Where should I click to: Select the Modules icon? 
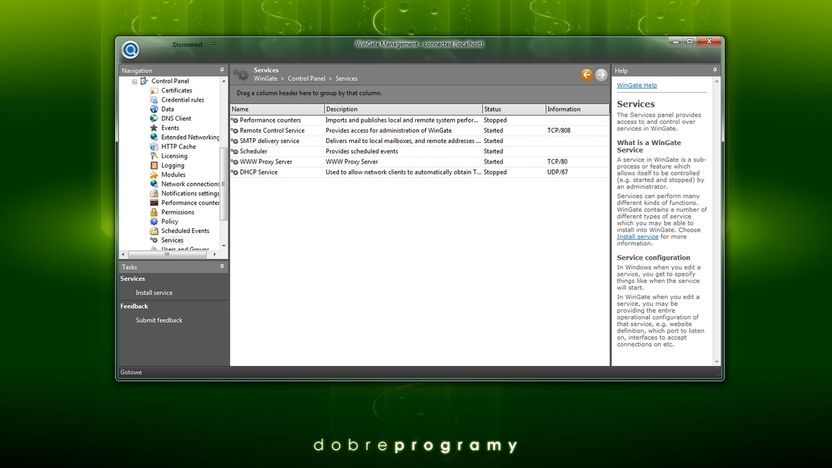pyautogui.click(x=154, y=175)
